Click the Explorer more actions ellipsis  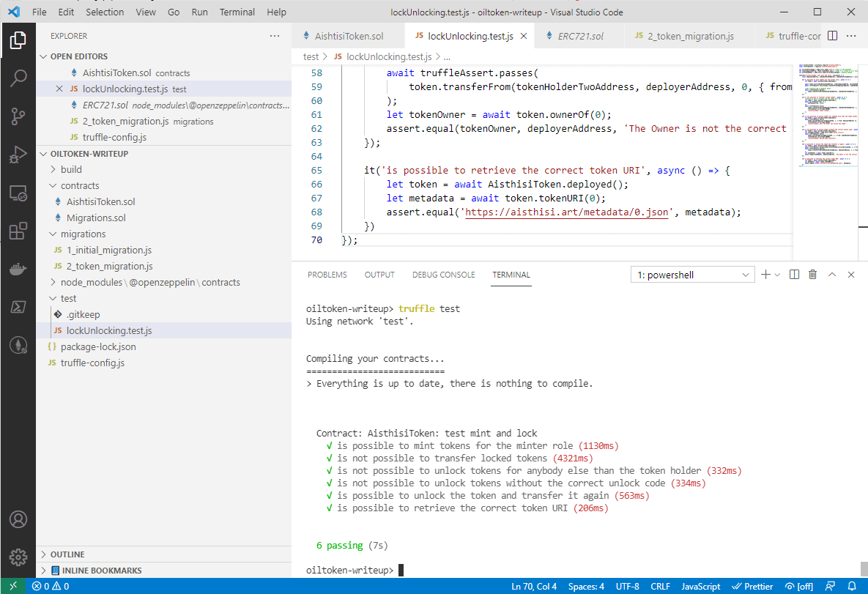click(x=275, y=36)
